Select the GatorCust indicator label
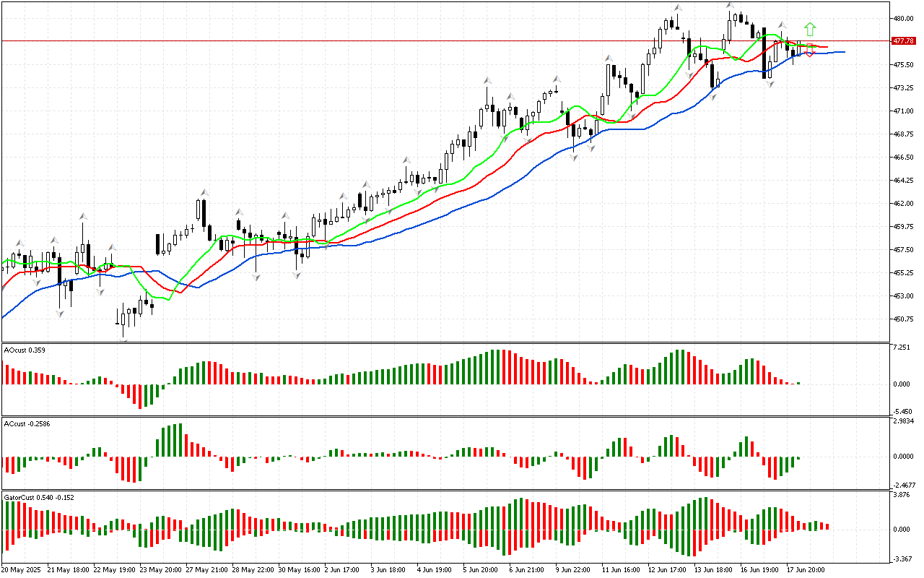 (x=38, y=497)
